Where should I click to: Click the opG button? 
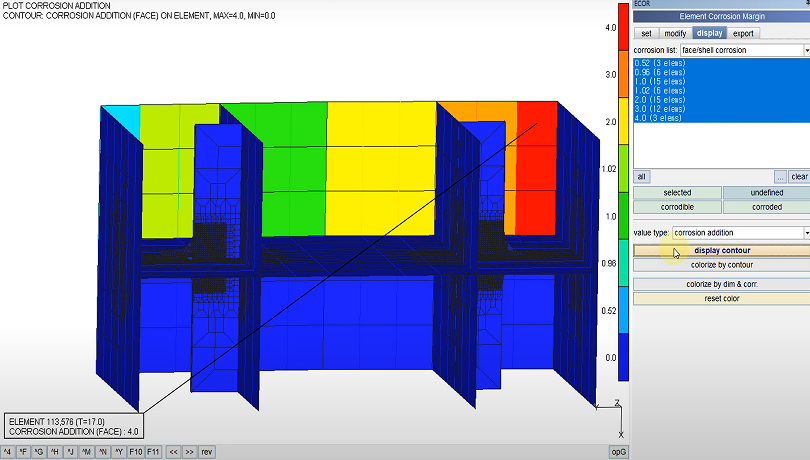pos(619,452)
